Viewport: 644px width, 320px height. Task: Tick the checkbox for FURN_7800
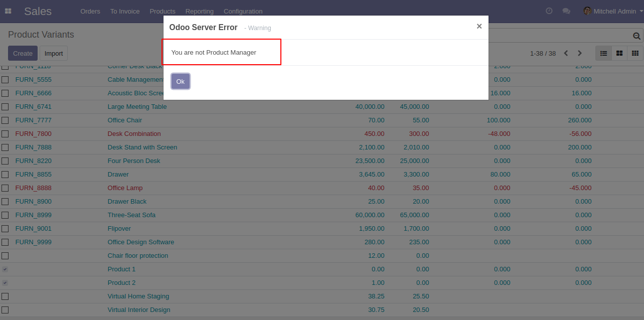point(5,134)
